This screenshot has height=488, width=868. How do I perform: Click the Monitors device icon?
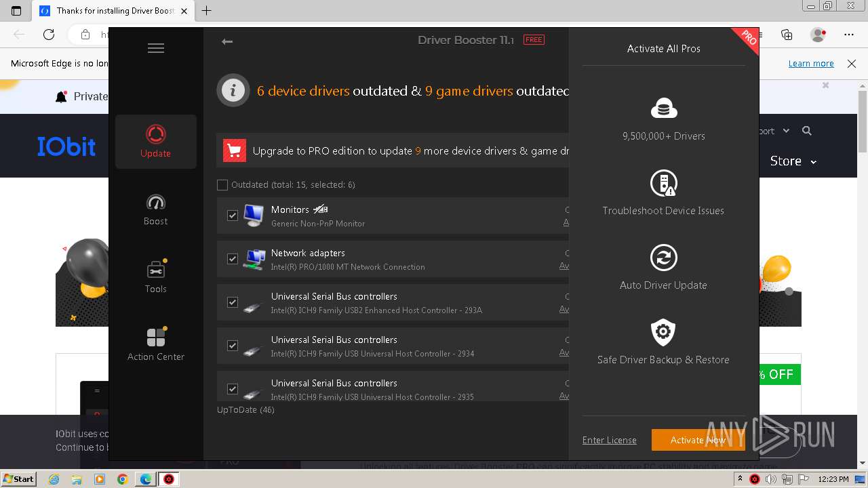pyautogui.click(x=254, y=216)
